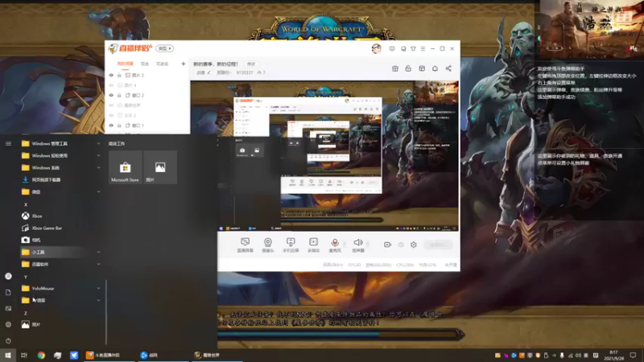
Task: Expand the Windows 系统 folder
Action: click(x=61, y=167)
